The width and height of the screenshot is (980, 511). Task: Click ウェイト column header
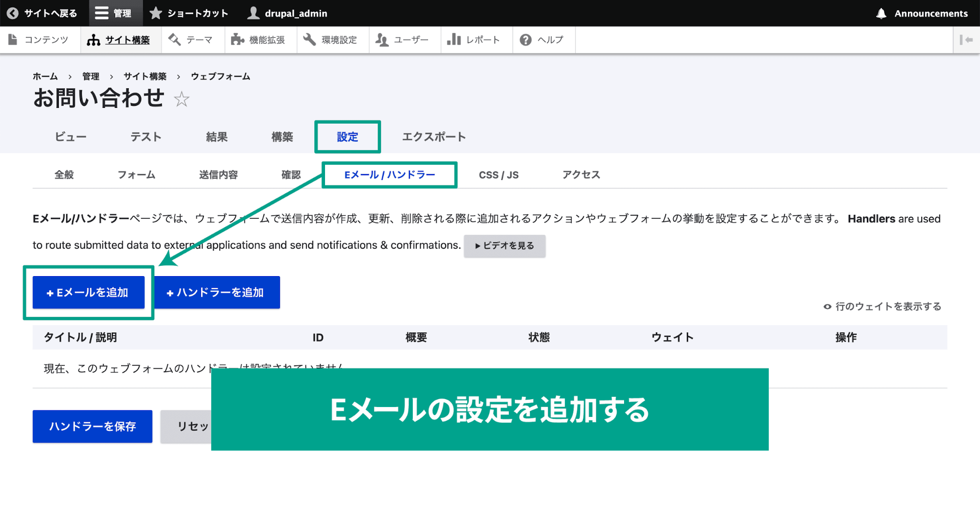point(673,337)
